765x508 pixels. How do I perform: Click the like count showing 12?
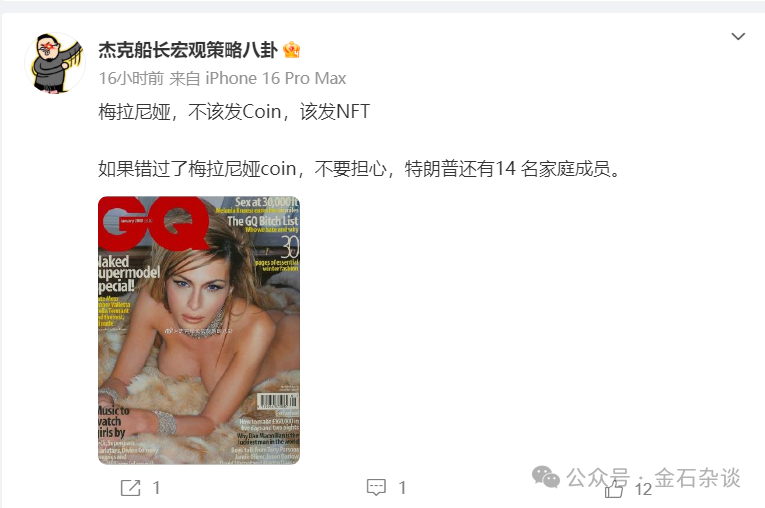pos(643,489)
